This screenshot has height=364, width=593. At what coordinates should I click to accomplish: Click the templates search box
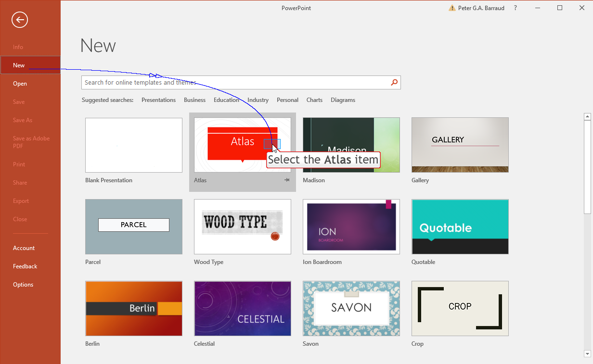tap(217, 82)
